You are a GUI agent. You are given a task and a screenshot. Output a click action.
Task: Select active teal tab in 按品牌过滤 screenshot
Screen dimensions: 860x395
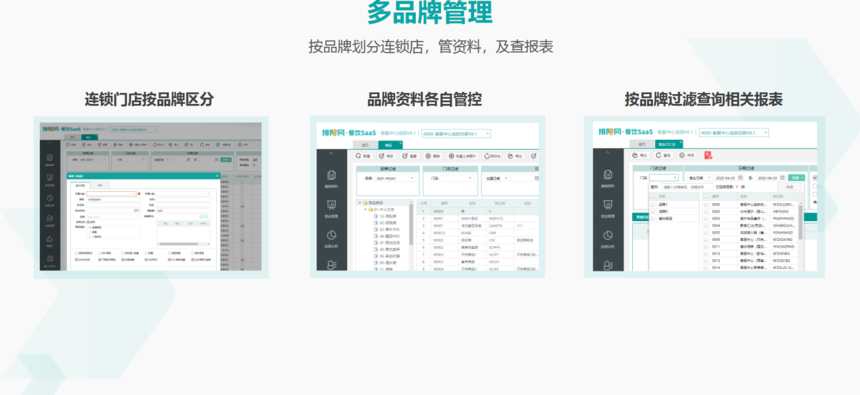pyautogui.click(x=669, y=144)
